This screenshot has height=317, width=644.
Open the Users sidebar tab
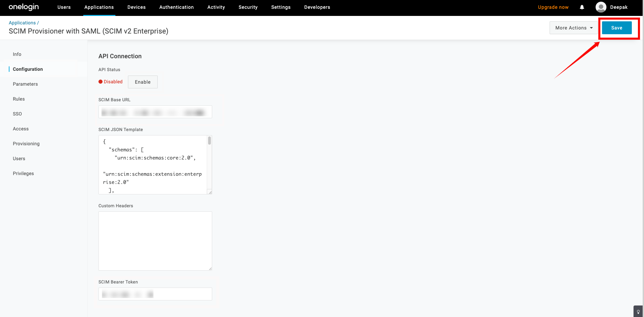[19, 158]
